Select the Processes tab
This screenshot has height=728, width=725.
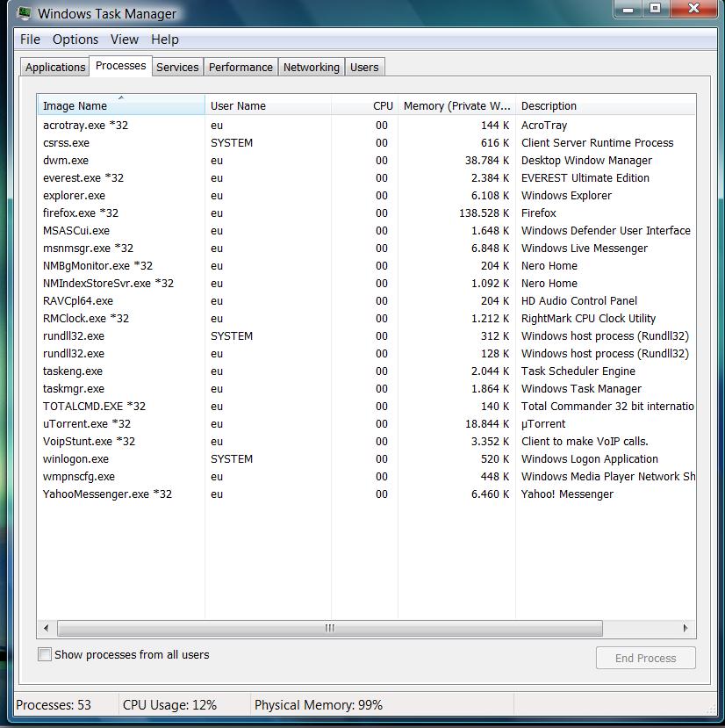tap(120, 66)
